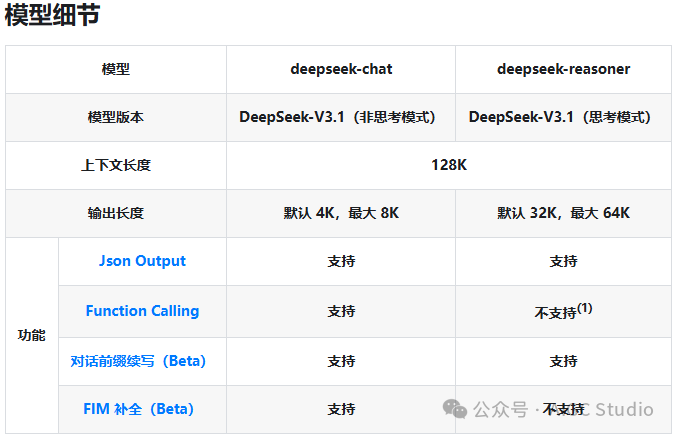Image resolution: width=675 pixels, height=436 pixels.
Task: Open the Function Calling link
Action: point(142,311)
